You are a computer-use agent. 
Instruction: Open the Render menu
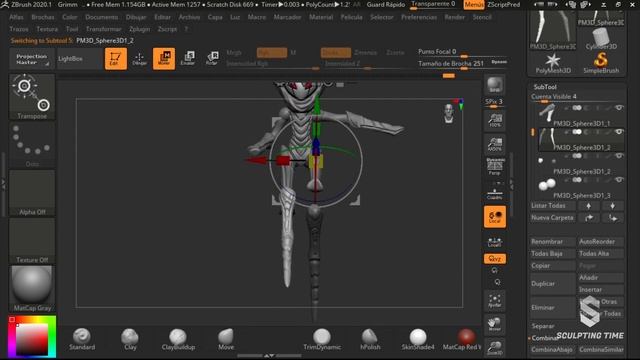(454, 17)
